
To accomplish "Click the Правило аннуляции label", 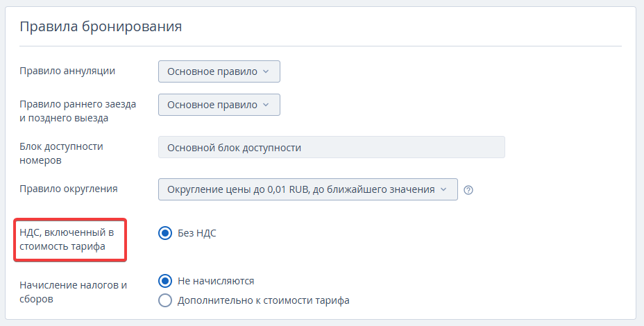I will pos(67,70).
